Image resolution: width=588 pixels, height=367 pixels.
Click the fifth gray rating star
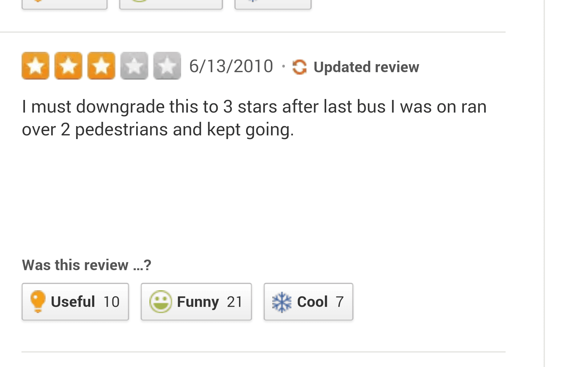pyautogui.click(x=167, y=66)
